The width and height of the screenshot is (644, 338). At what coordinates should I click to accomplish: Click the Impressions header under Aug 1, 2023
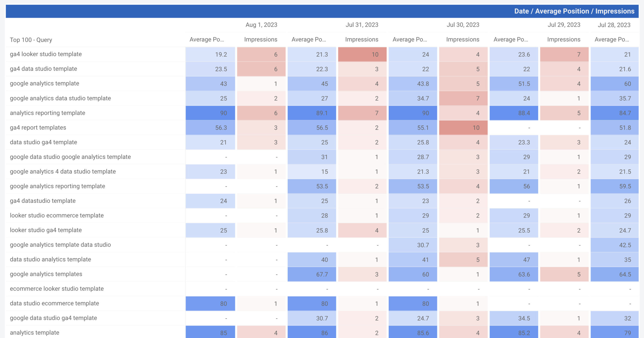tap(260, 40)
